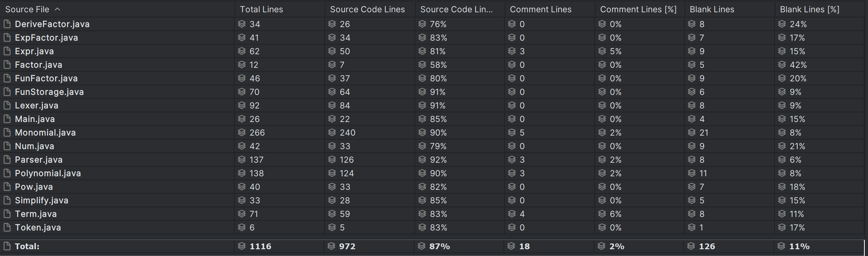Screen dimensions: 868x256
Task: Click the truncated Source Code Lin... header
Action: (456, 9)
